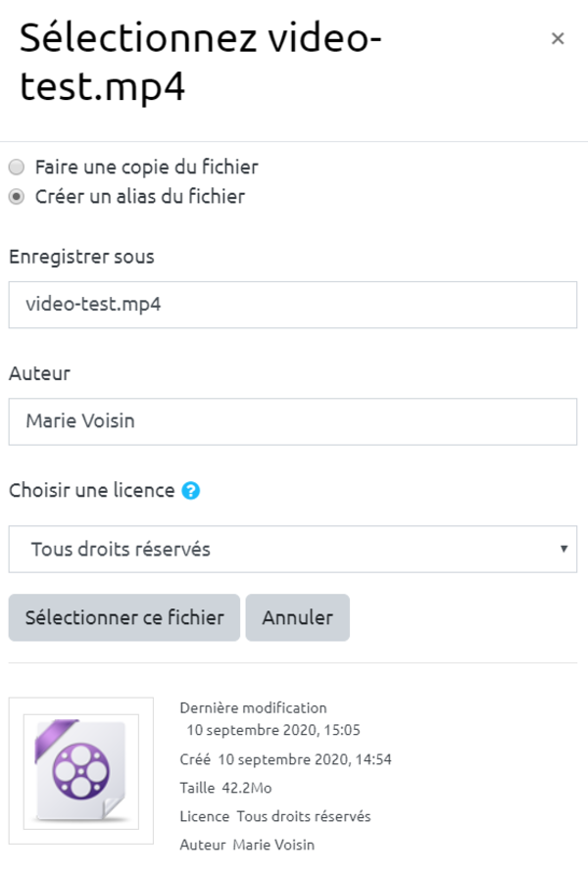
Task: Click the video file thumbnail icon
Action: click(x=81, y=770)
